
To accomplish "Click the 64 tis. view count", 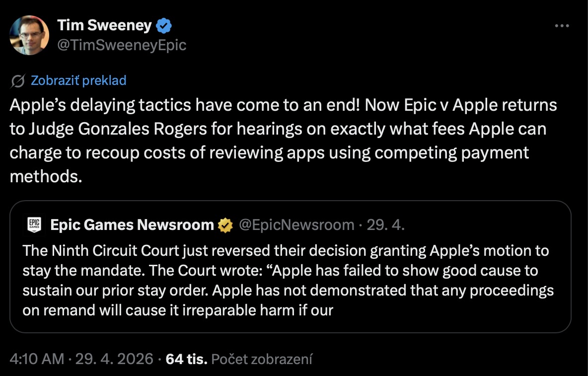I will tap(186, 359).
